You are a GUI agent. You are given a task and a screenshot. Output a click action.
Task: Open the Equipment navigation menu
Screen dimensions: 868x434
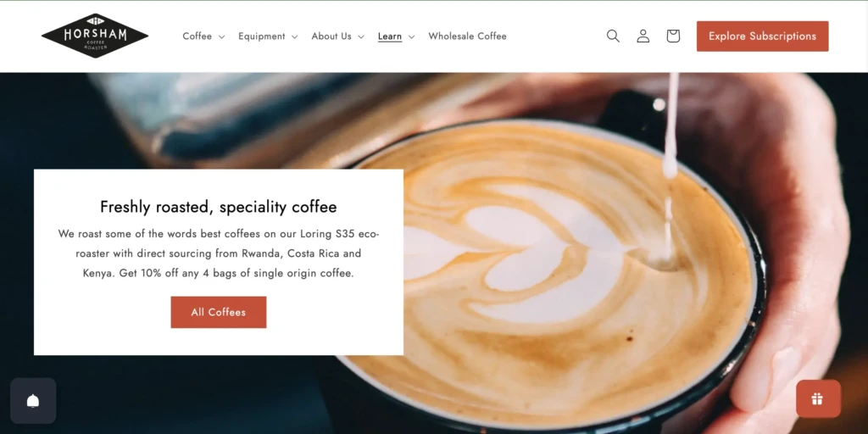pos(262,36)
